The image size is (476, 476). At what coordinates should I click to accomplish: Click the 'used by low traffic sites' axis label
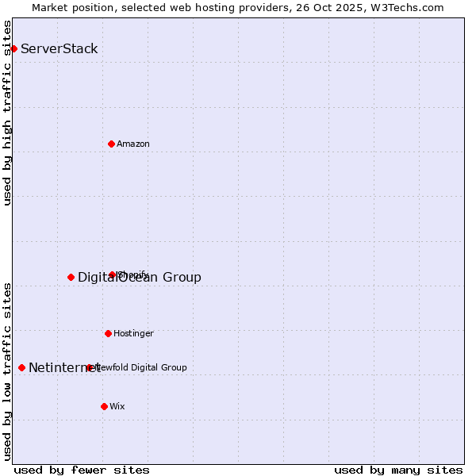coord(7,371)
